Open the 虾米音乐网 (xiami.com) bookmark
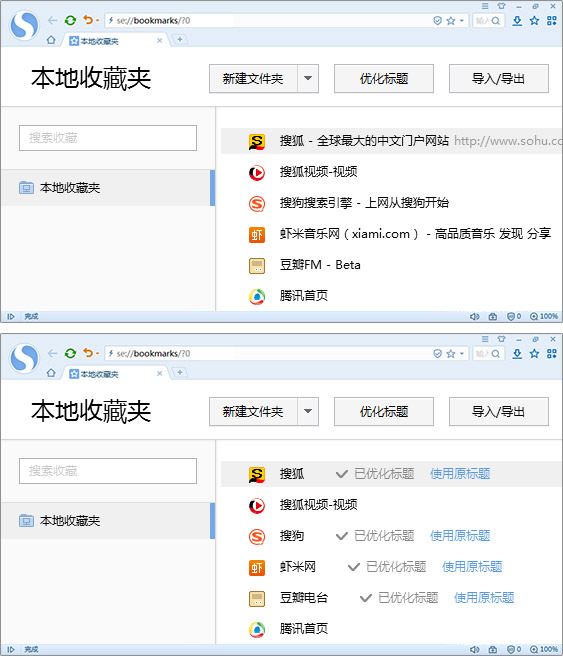The height and width of the screenshot is (656, 563). tap(415, 234)
